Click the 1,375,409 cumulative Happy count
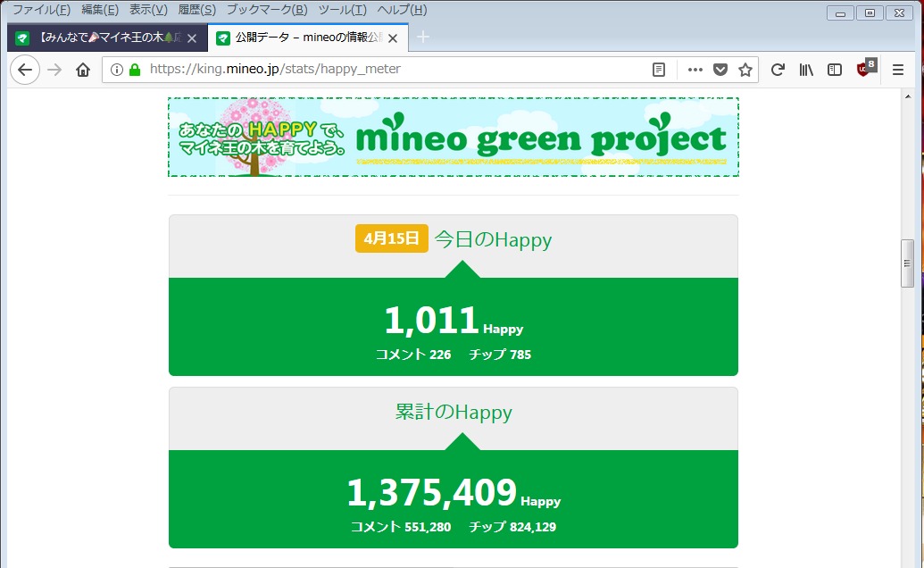Screen dimensions: 924x568 (x=454, y=494)
